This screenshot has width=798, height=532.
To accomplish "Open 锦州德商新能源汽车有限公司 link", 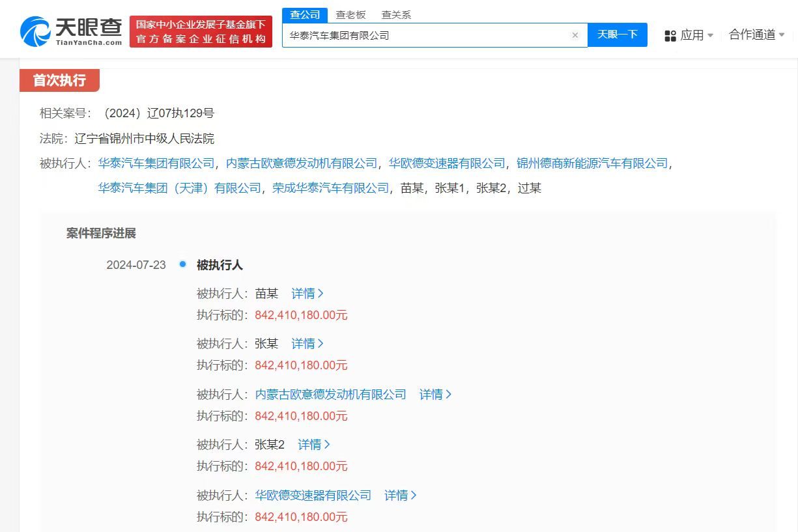I will coord(591,163).
